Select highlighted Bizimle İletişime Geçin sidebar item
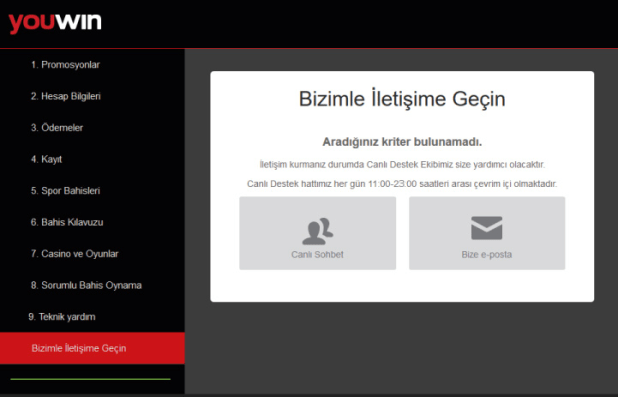The height and width of the screenshot is (397, 618). 92,348
